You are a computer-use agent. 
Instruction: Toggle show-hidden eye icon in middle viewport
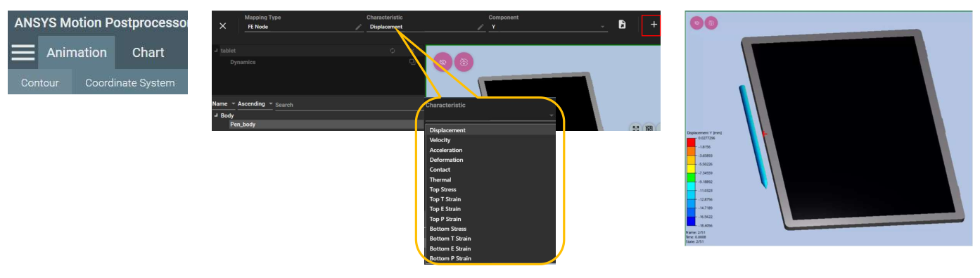click(x=464, y=62)
